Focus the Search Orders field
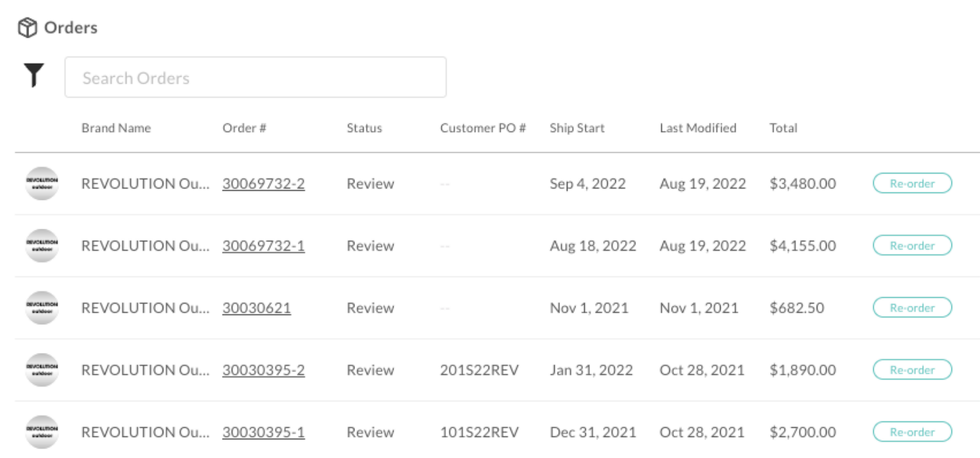This screenshot has height=458, width=980. 255,77
